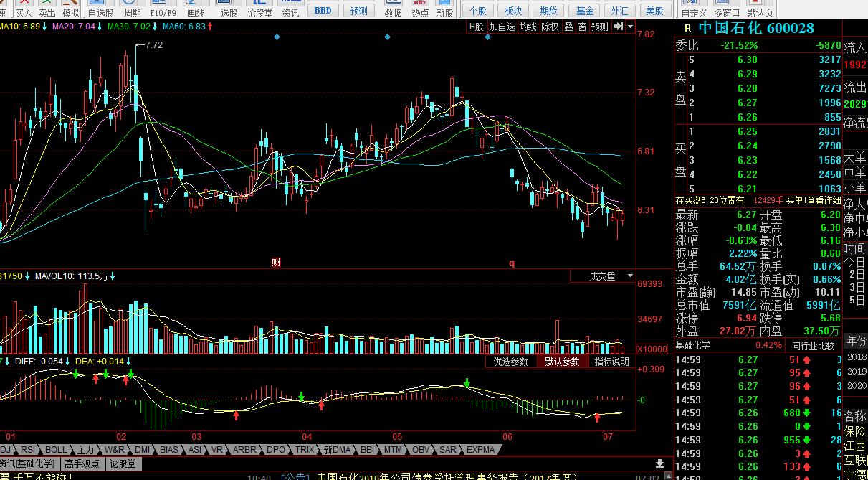Open 论股堂 forum from the toolbar
Viewport: 868px width, 480px height.
point(259,9)
